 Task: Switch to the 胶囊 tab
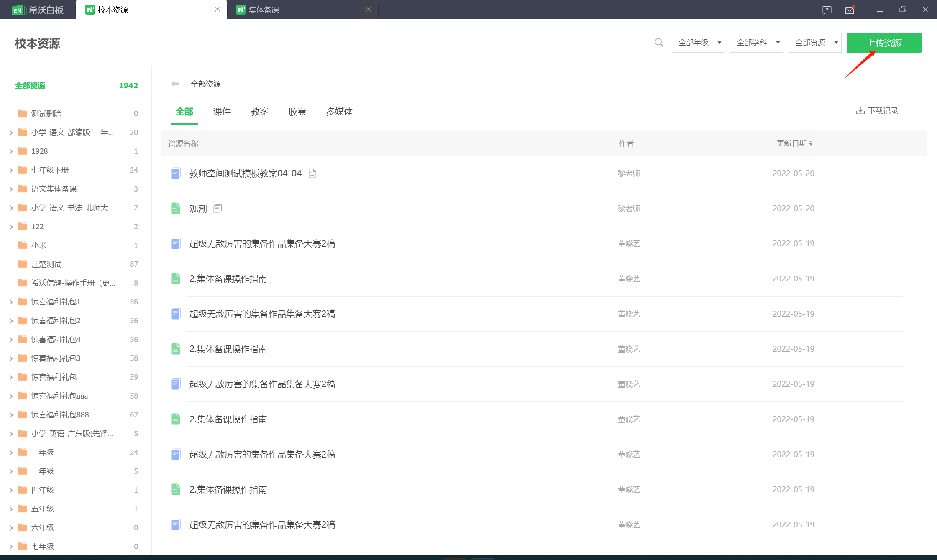tap(297, 112)
